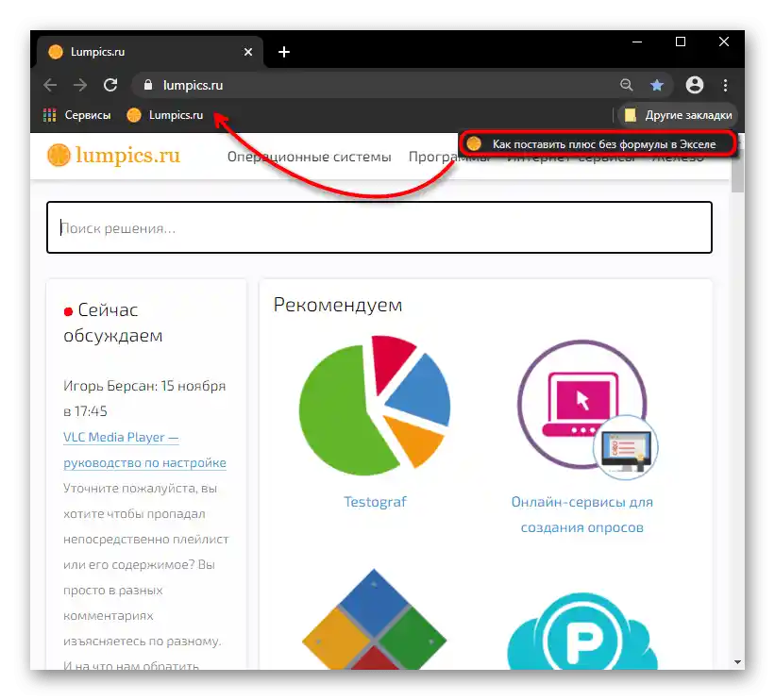Open the Lumpics.ru bookmark in the bar

click(165, 115)
